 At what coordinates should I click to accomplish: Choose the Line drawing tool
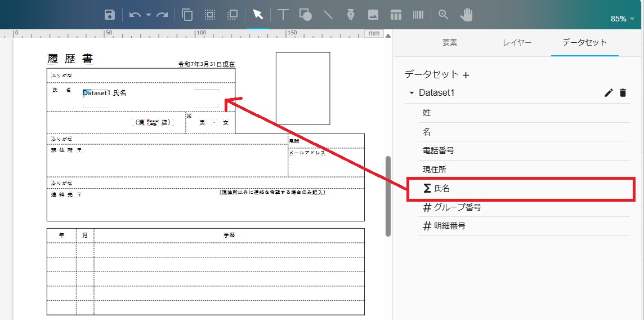pyautogui.click(x=328, y=15)
